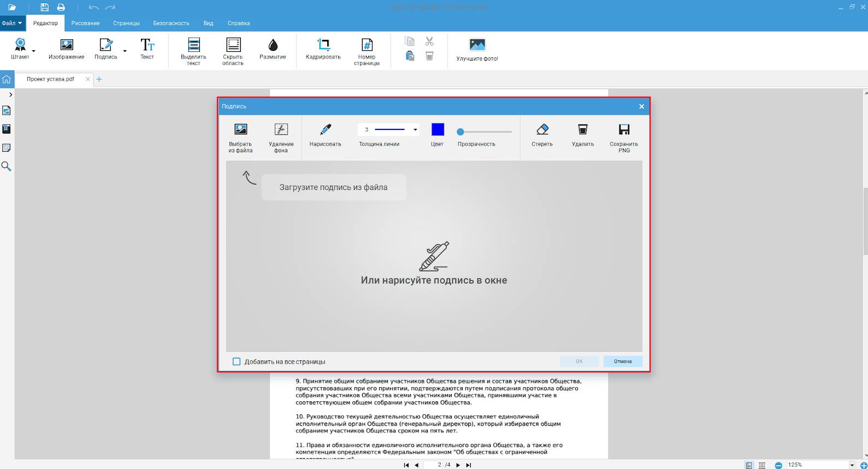Image resolution: width=868 pixels, height=469 pixels.
Task: Click the ribbon trash delete icon
Action: pos(429,56)
